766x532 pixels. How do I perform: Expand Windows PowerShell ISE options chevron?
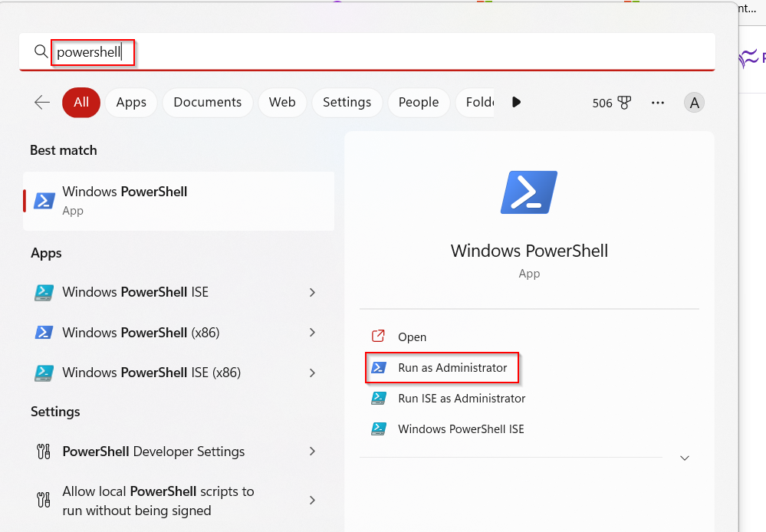point(312,292)
